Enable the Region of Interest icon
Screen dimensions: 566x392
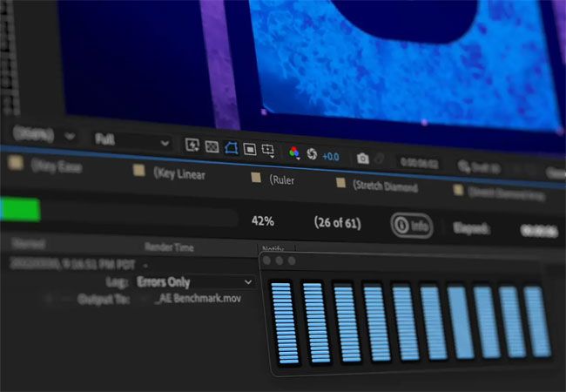click(x=250, y=149)
